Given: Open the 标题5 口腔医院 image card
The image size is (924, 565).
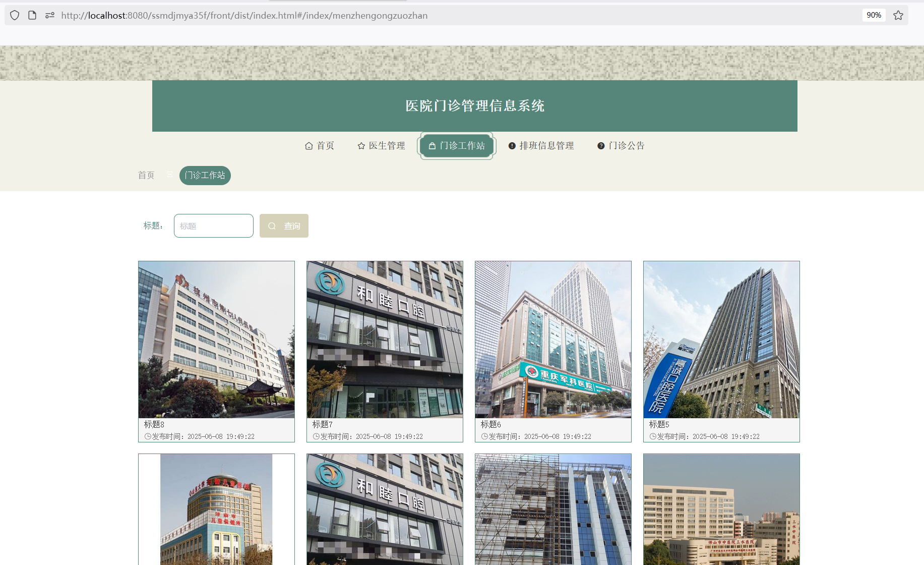Looking at the screenshot, I should click(x=721, y=340).
